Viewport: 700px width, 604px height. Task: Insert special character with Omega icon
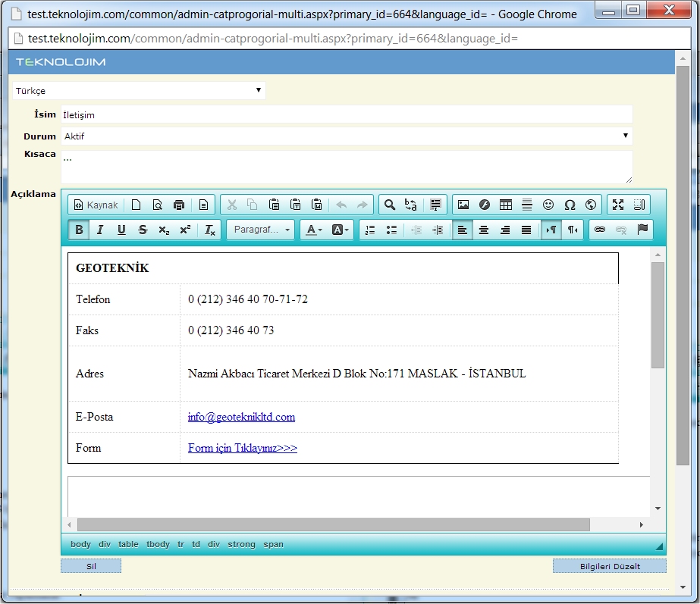570,205
